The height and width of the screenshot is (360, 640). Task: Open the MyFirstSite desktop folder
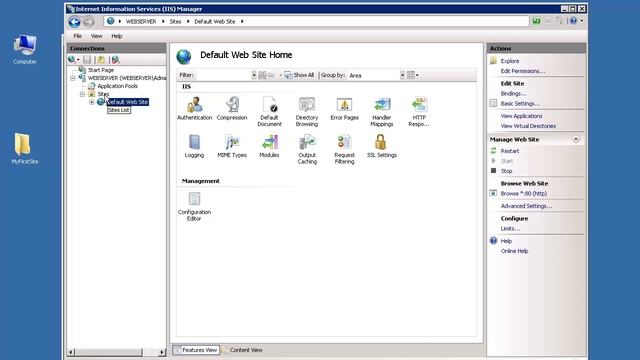point(24,149)
